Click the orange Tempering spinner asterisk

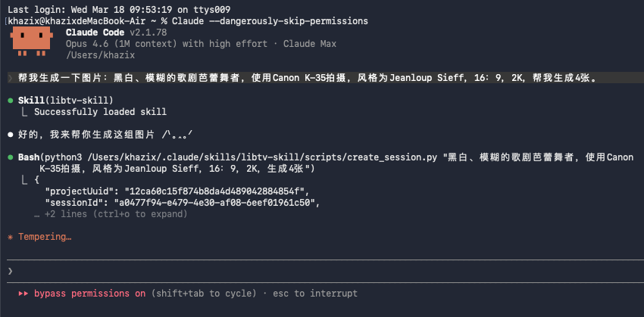pos(10,237)
